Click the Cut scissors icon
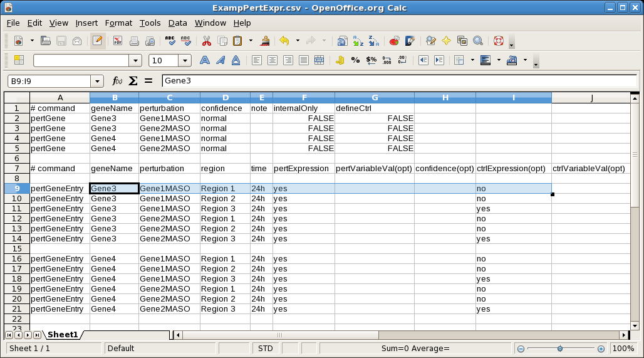Screen dimensions: 644x358 [x=206, y=41]
